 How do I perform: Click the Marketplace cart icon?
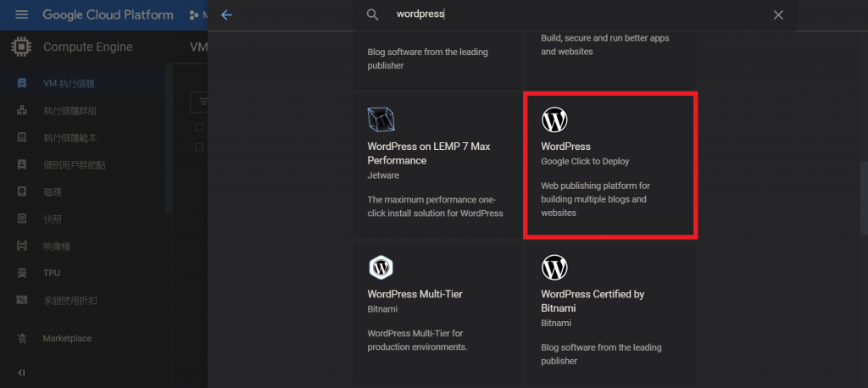click(22, 338)
